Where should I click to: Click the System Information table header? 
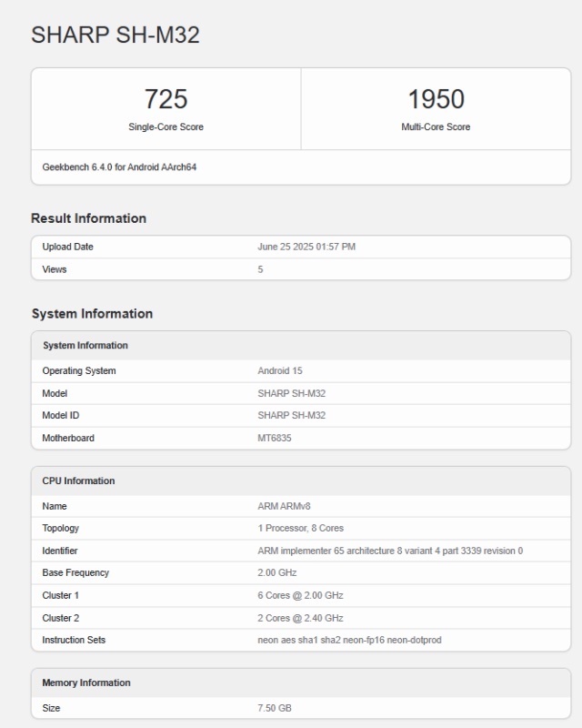(x=301, y=346)
